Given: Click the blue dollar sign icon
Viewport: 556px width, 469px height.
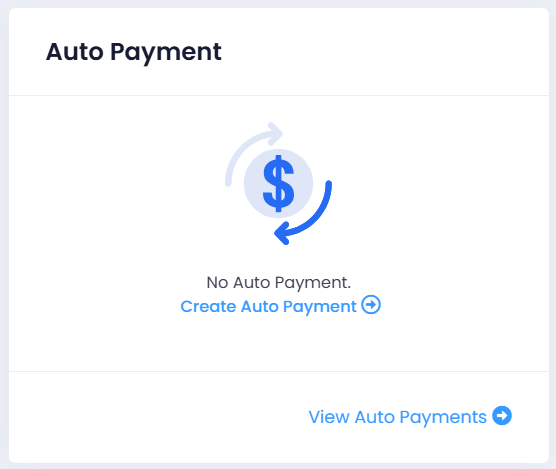Looking at the screenshot, I should coord(278,184).
